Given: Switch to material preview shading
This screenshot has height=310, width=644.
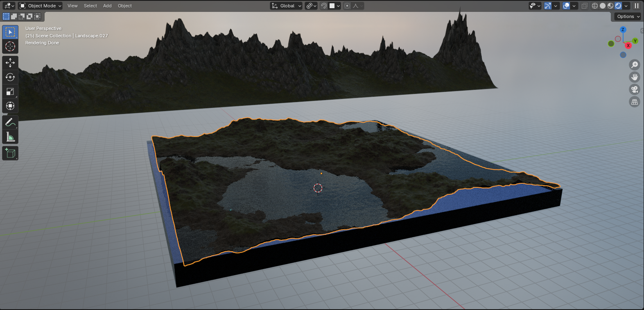Looking at the screenshot, I should point(610,6).
